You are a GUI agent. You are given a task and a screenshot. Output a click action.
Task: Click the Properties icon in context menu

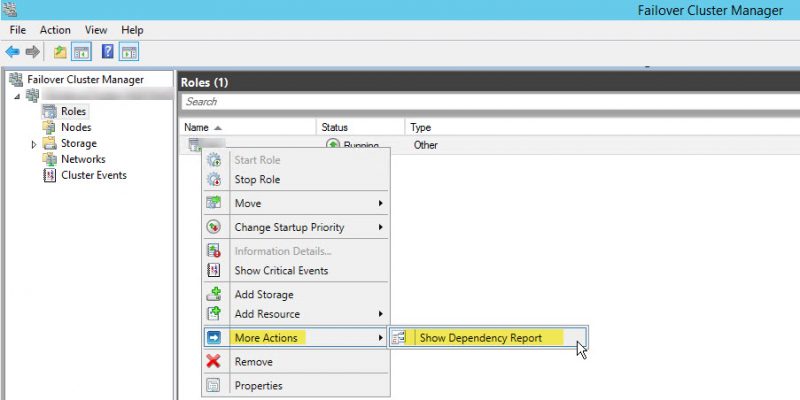[x=214, y=386]
